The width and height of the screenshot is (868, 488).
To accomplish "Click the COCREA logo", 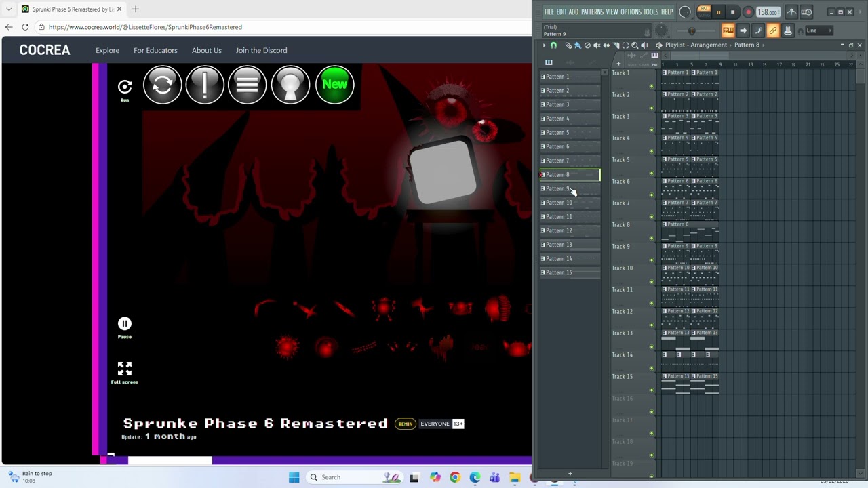I will click(x=45, y=50).
